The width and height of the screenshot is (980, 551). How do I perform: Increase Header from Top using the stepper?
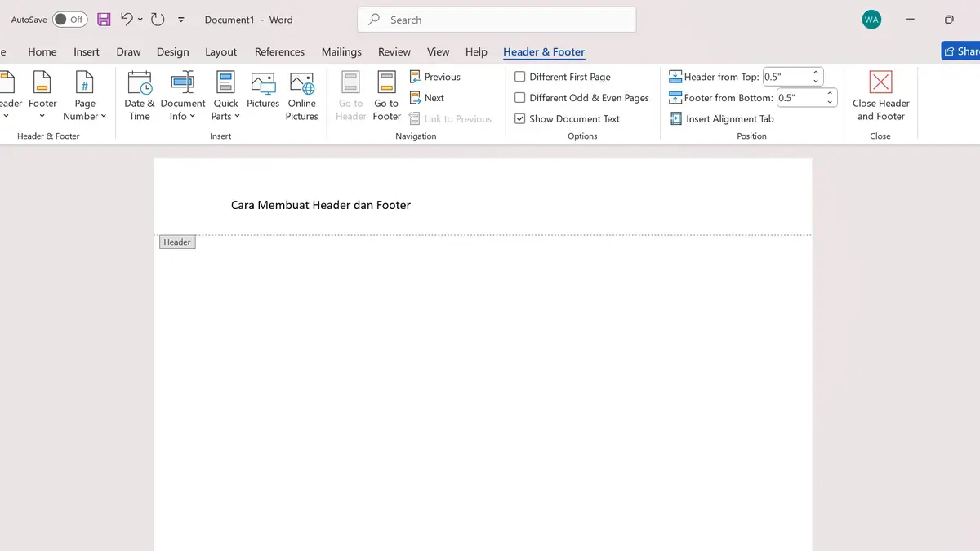coord(815,71)
